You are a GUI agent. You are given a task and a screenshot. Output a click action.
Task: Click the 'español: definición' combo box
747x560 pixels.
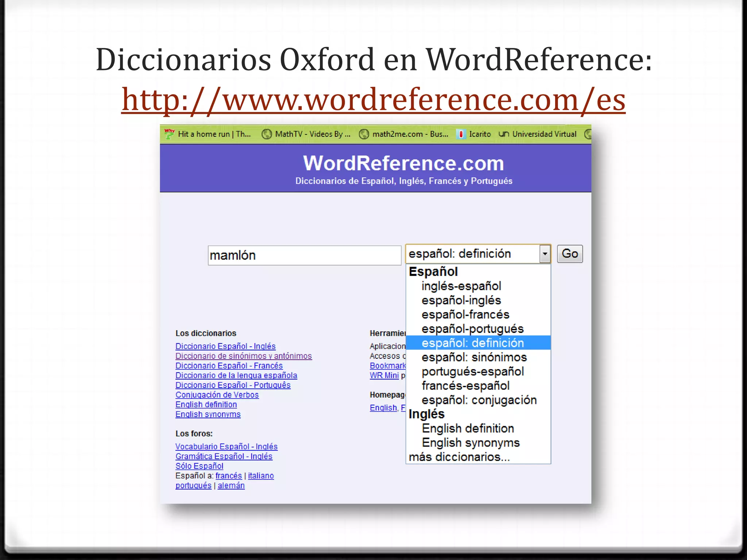pyautogui.click(x=478, y=254)
